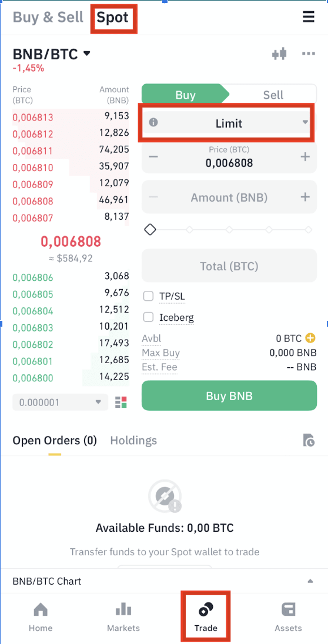The width and height of the screenshot is (328, 644).
Task: Expand the BNB/BTC Chart panel
Action: click(x=164, y=581)
